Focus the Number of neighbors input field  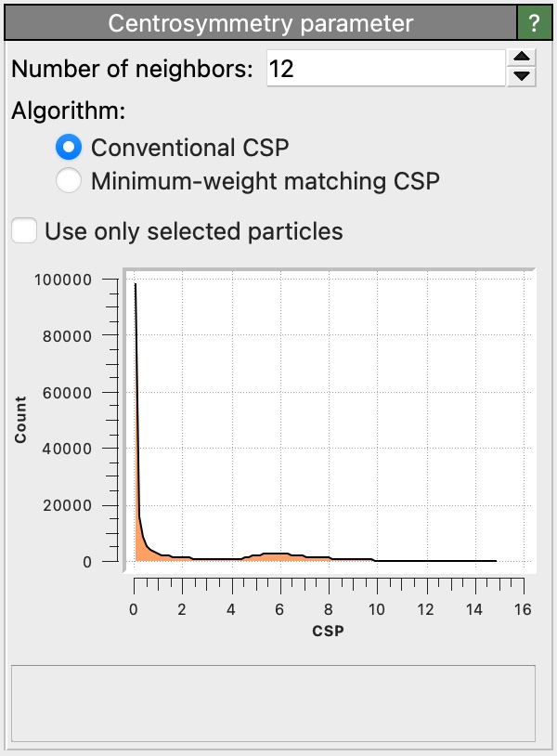[x=385, y=68]
